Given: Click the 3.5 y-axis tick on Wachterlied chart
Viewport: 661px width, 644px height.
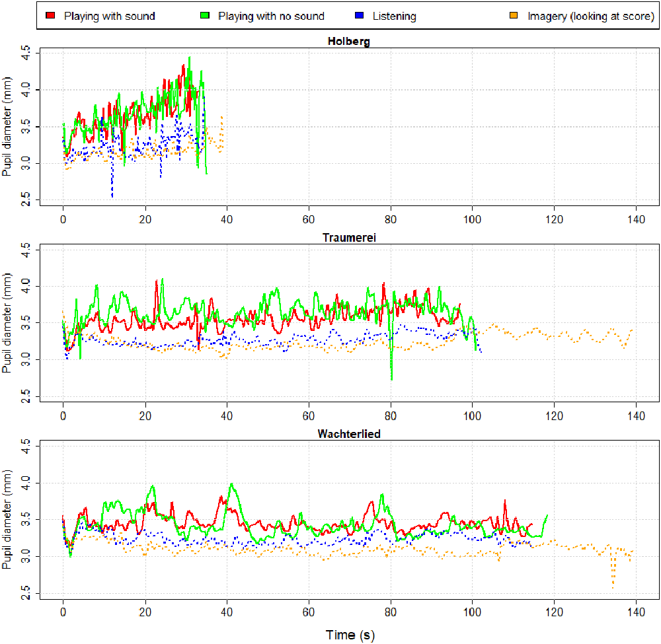Looking at the screenshot, I should (x=25, y=520).
